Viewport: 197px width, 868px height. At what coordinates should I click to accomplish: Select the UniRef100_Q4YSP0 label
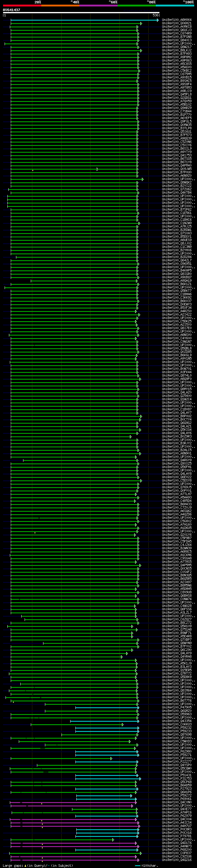(x=177, y=765)
